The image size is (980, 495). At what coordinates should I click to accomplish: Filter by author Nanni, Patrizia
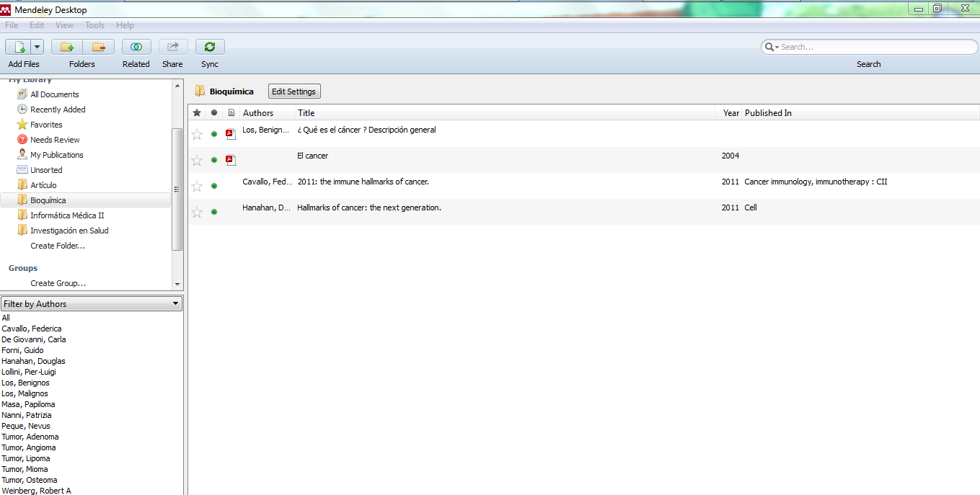tap(27, 415)
